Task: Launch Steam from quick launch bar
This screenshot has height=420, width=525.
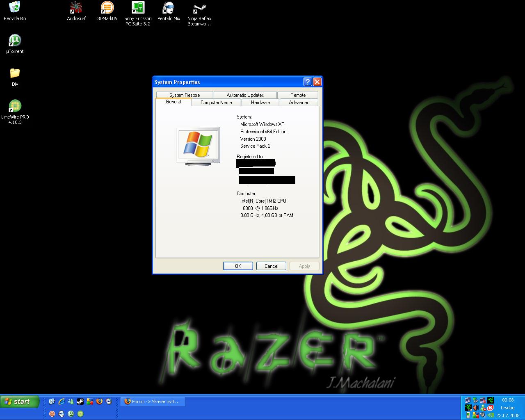Action: (80, 402)
